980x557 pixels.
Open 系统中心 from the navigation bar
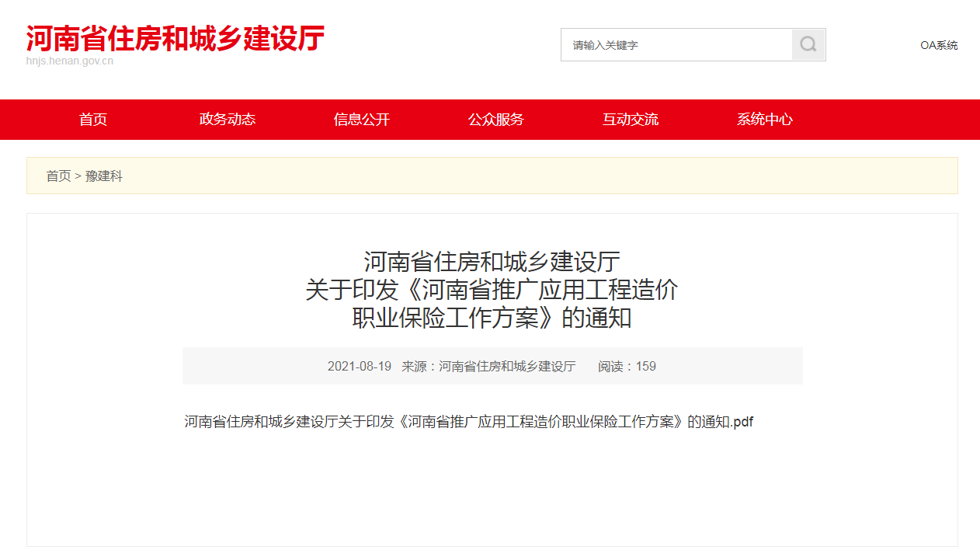[765, 120]
